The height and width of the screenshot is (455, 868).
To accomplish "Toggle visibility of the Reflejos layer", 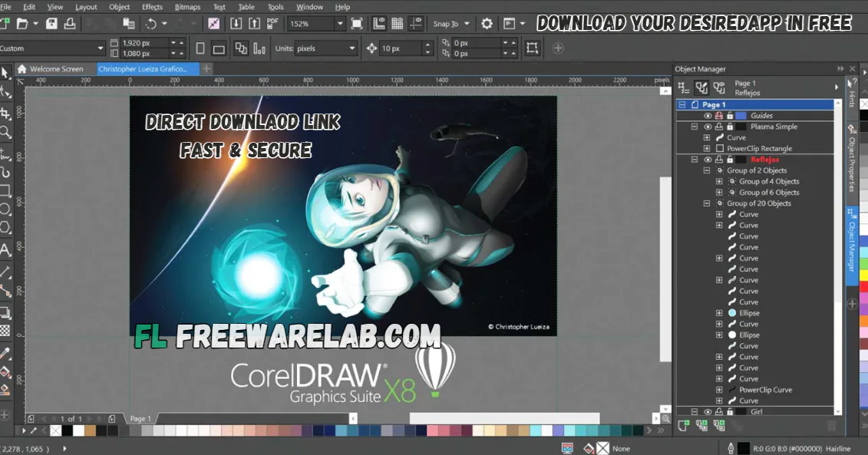I will (708, 160).
